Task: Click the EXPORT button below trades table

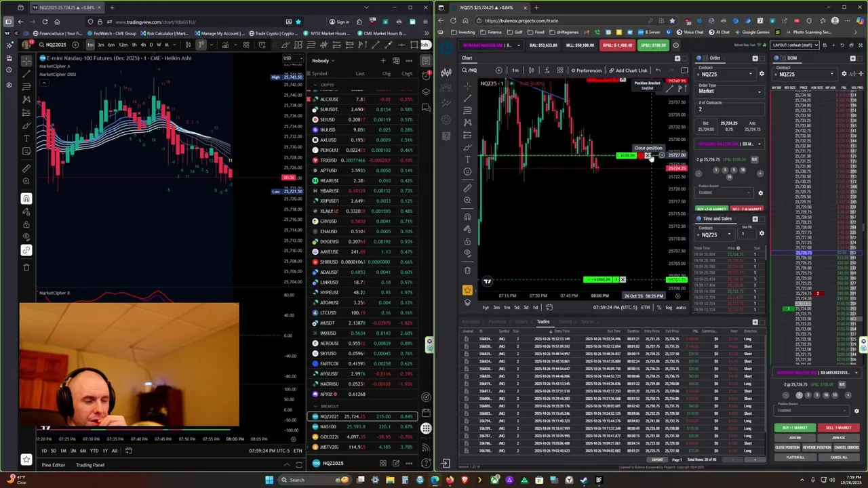Action: coord(657,460)
